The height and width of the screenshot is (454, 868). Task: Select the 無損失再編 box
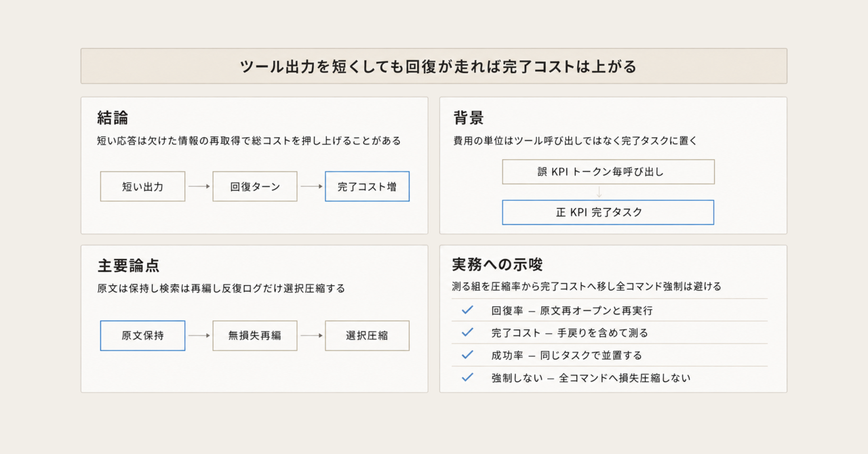(x=255, y=335)
